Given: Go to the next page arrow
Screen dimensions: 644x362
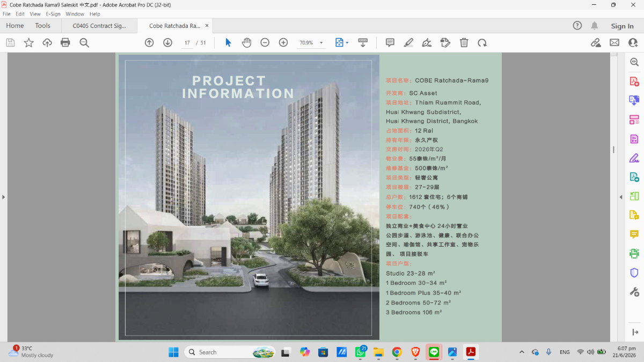Looking at the screenshot, I should coord(167,43).
